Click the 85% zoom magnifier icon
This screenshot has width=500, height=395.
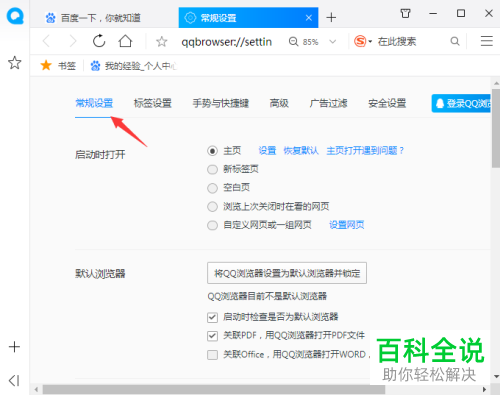click(293, 42)
